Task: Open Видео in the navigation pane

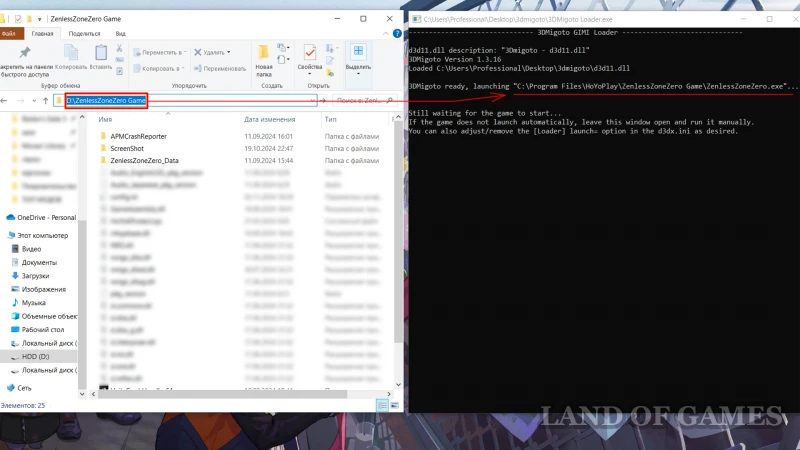Action: coord(31,249)
